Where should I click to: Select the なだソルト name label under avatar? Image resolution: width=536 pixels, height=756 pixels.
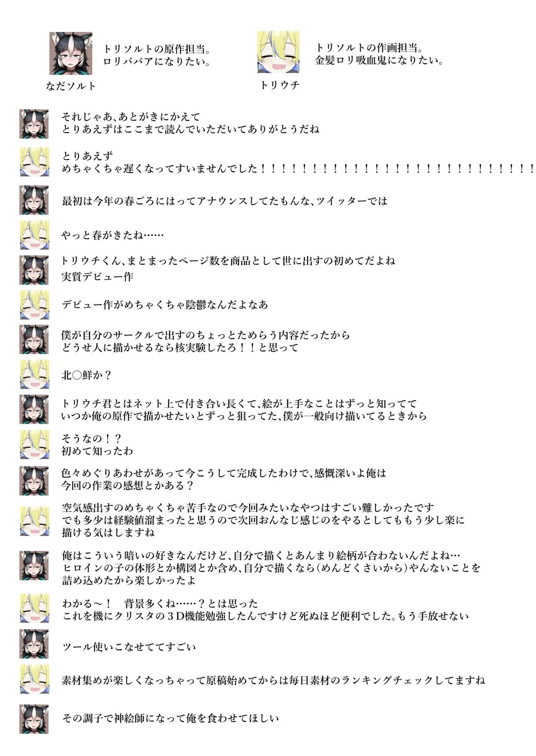(x=71, y=86)
